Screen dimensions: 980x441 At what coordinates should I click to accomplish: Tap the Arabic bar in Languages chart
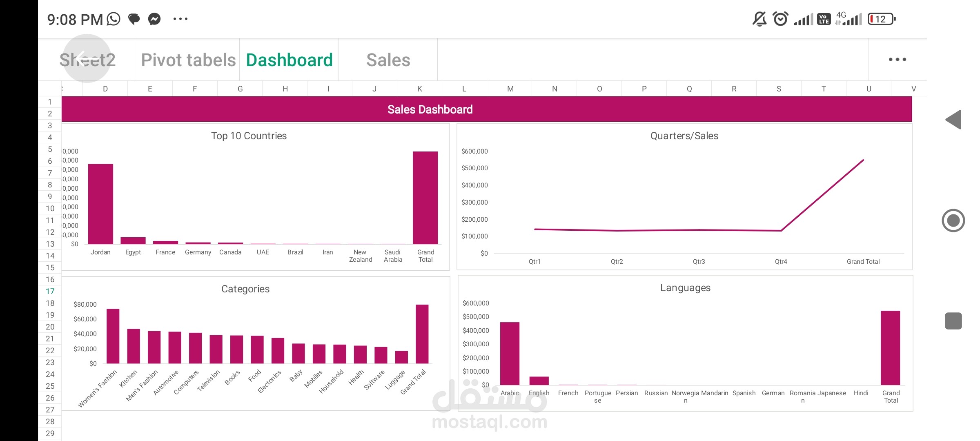click(x=510, y=353)
